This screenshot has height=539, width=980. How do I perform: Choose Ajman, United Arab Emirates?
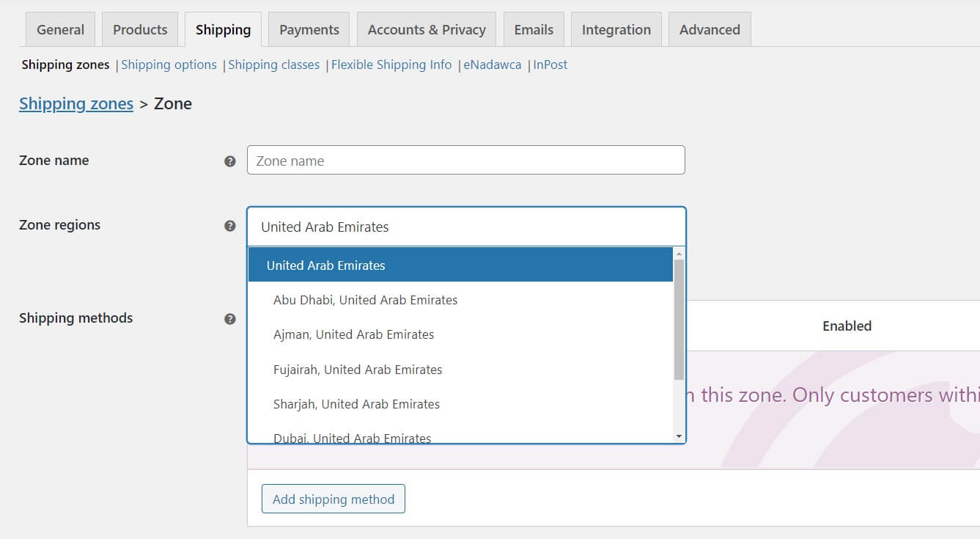(460, 334)
